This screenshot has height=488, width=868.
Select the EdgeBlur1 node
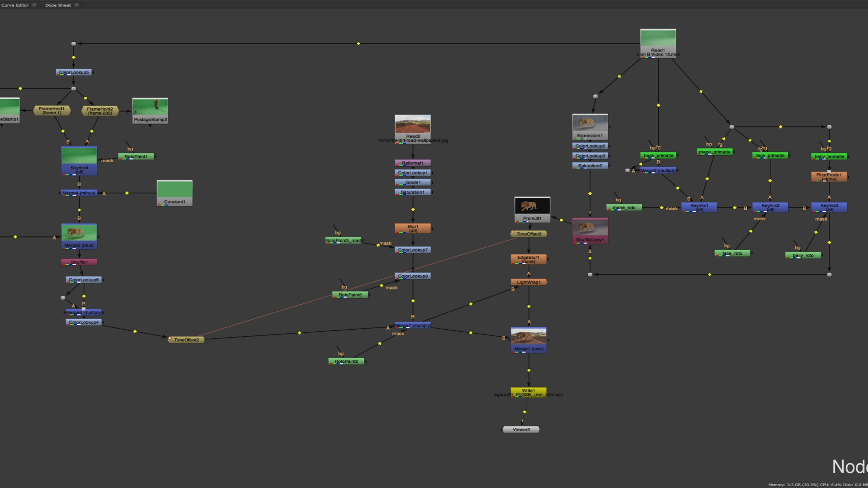click(528, 259)
